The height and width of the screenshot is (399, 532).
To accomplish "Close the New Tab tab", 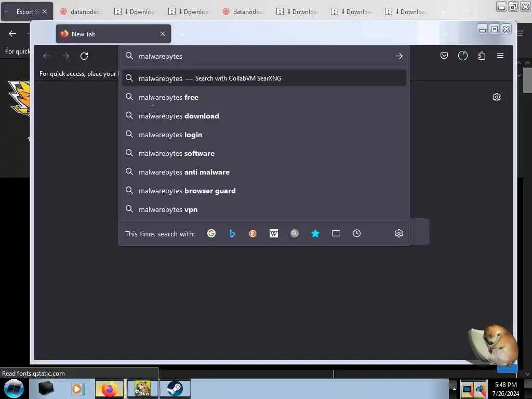I will (x=163, y=34).
